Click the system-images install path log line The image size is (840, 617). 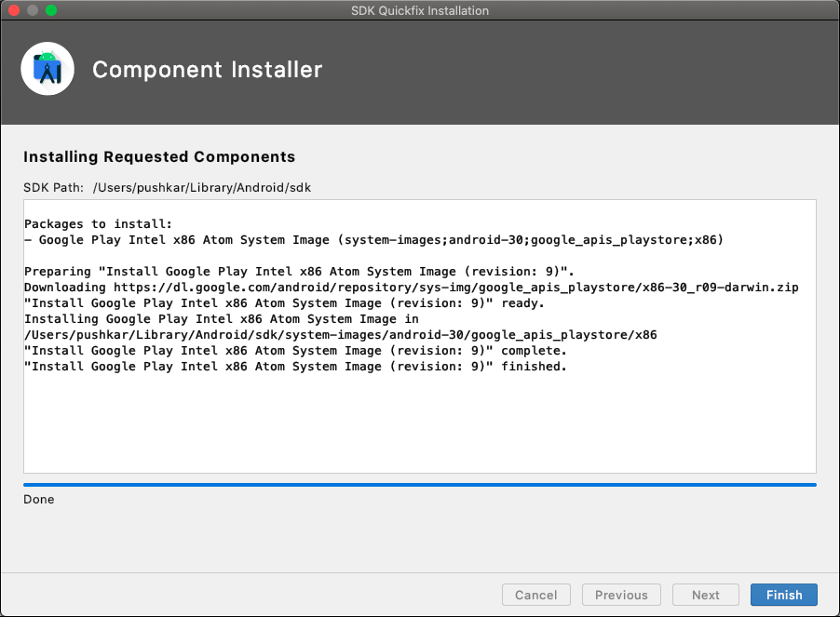(341, 335)
